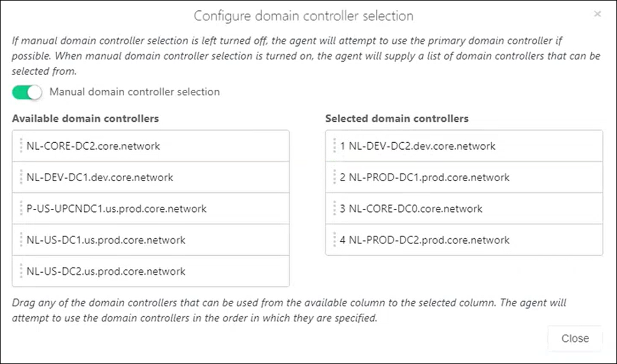Click the Close button

coord(575,338)
